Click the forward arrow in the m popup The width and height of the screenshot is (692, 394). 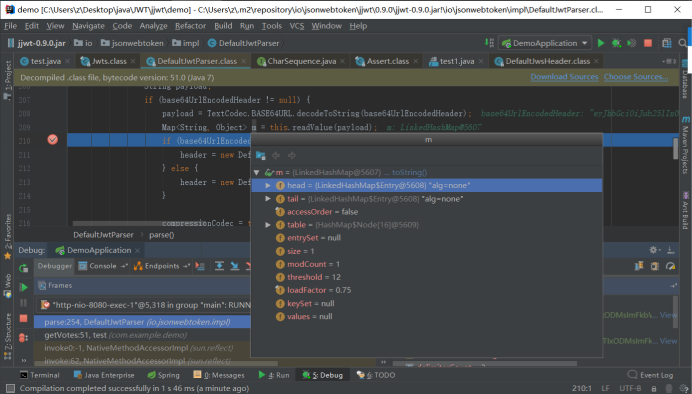[x=291, y=155]
